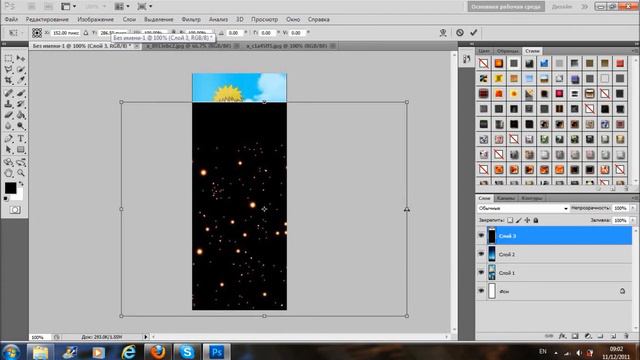Open the blend mode dropdown Обычные
This screenshot has width=640, height=360.
(523, 208)
